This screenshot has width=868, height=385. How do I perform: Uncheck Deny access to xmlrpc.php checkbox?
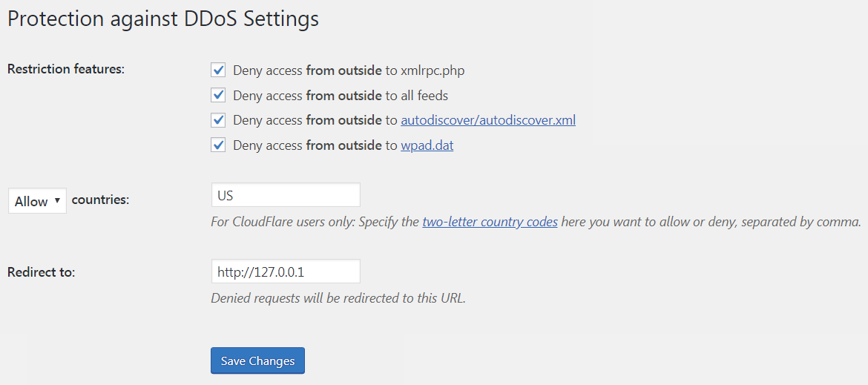click(x=218, y=70)
